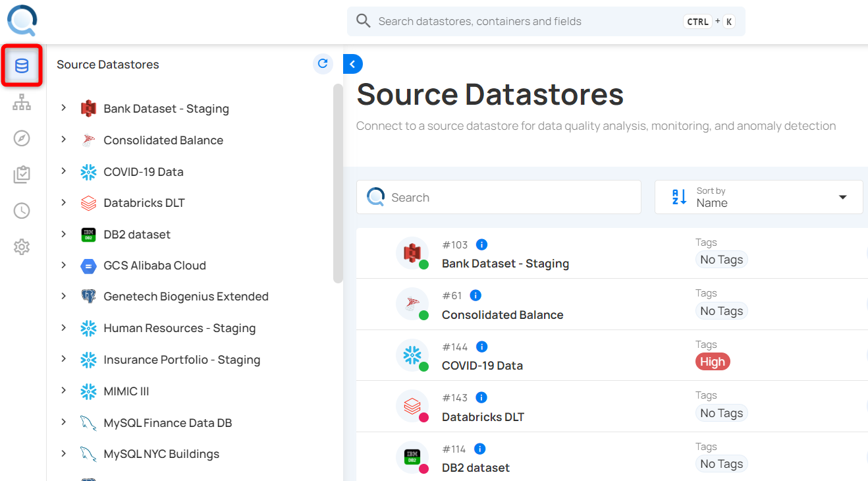Open DB2 dataset datastore link

click(475, 468)
